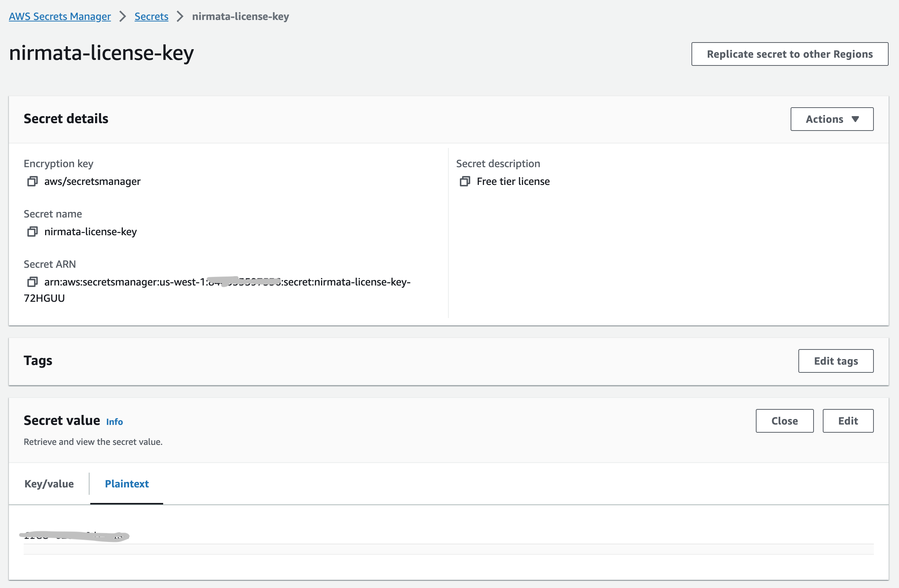Open the Edit tags button
Screen dimensions: 899x588
(835, 361)
